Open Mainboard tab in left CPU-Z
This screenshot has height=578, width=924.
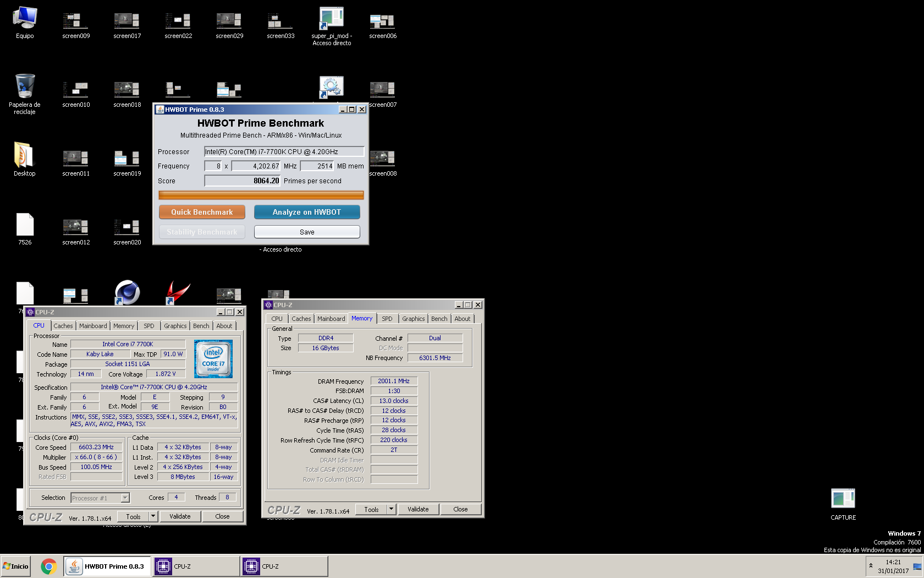pyautogui.click(x=93, y=326)
